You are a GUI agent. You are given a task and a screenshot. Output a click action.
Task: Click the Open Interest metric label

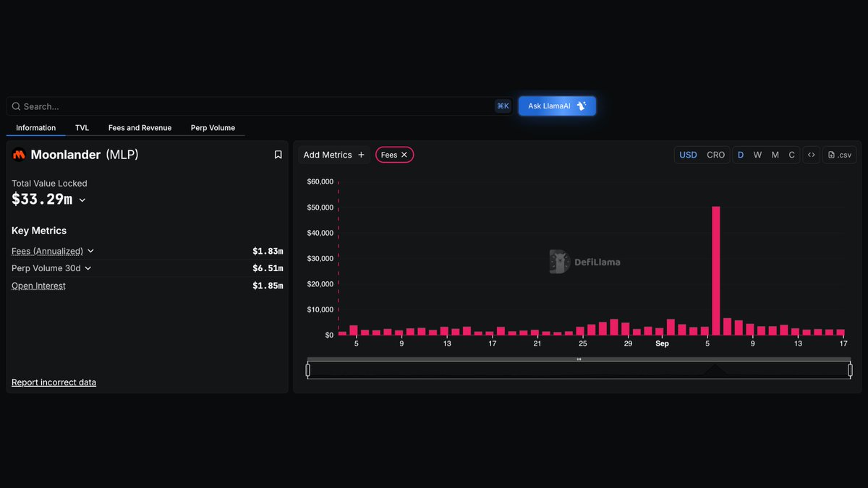(x=38, y=286)
